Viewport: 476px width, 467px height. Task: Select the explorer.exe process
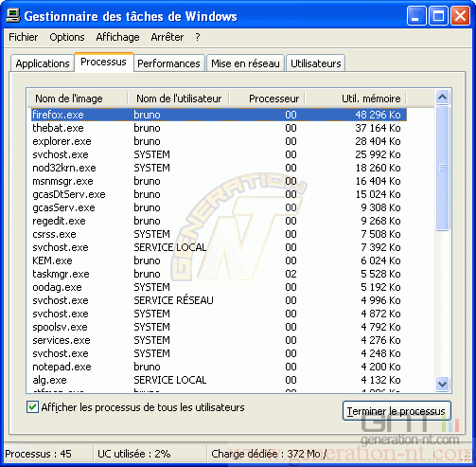click(219, 141)
